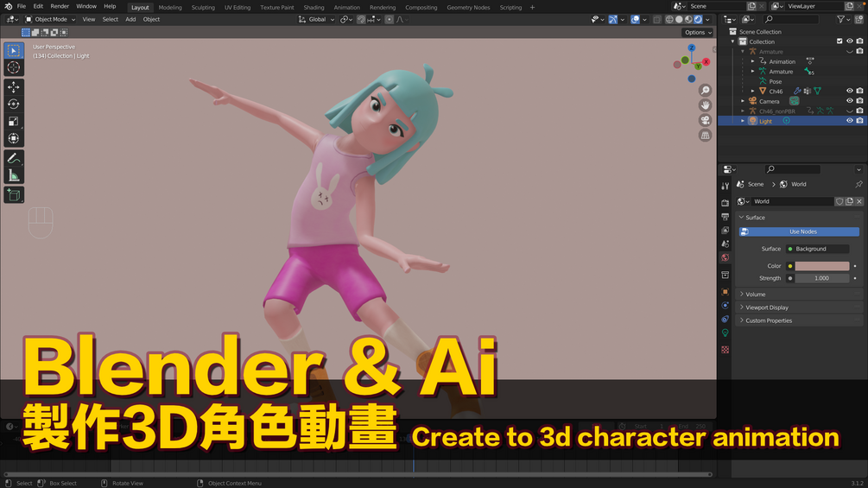Click the timeline horizontal scrollbar
The image size is (868, 488).
(358, 474)
